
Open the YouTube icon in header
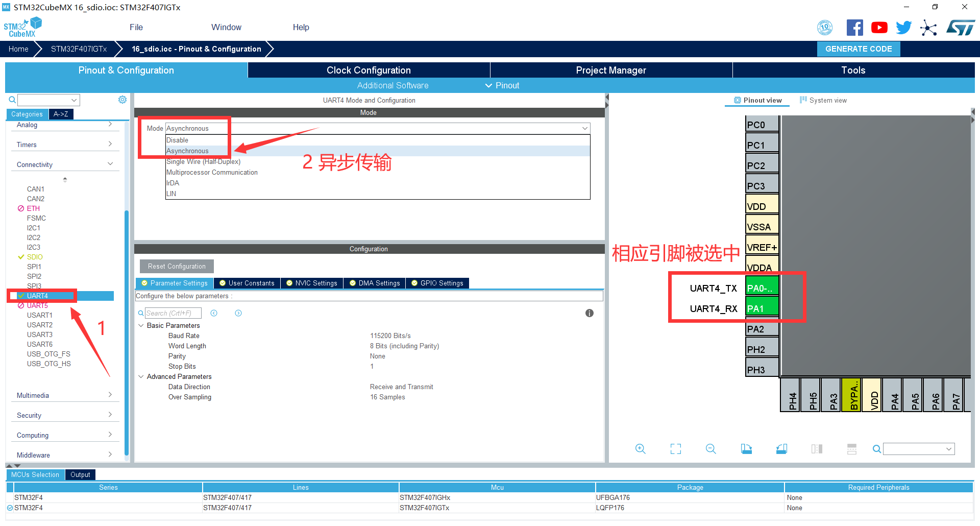879,28
